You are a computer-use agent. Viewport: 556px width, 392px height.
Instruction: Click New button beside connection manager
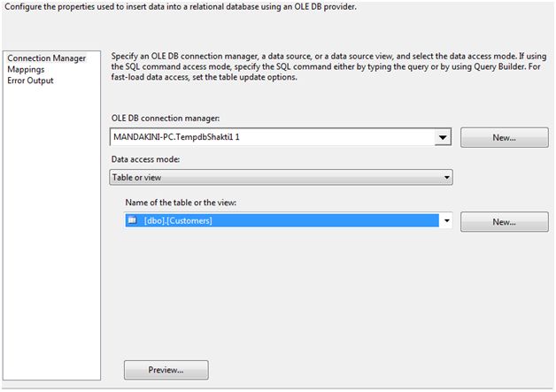(x=504, y=138)
